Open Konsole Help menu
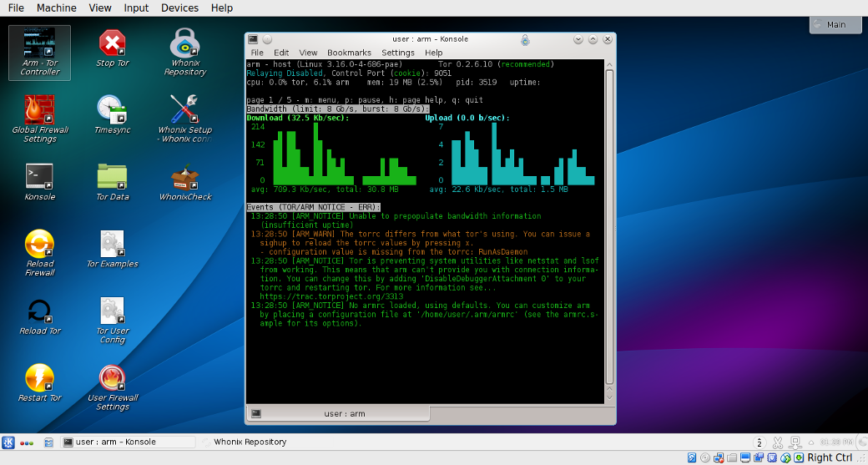868x465 pixels. (434, 53)
